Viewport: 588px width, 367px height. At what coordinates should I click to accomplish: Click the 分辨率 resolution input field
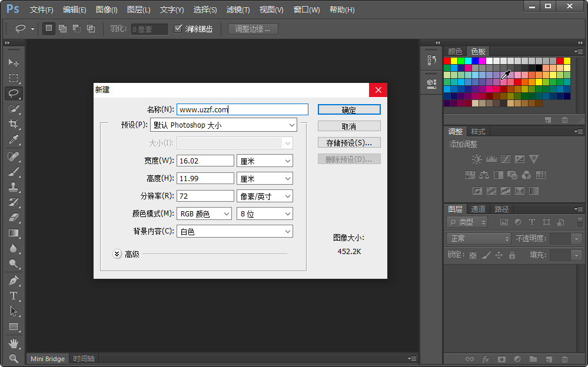pyautogui.click(x=205, y=196)
